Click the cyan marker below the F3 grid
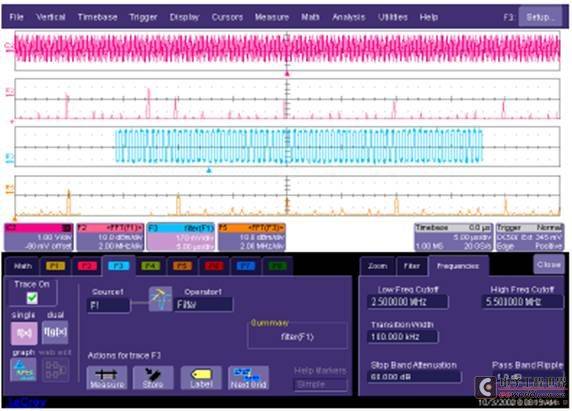The height and width of the screenshot is (411, 572). click(x=209, y=170)
